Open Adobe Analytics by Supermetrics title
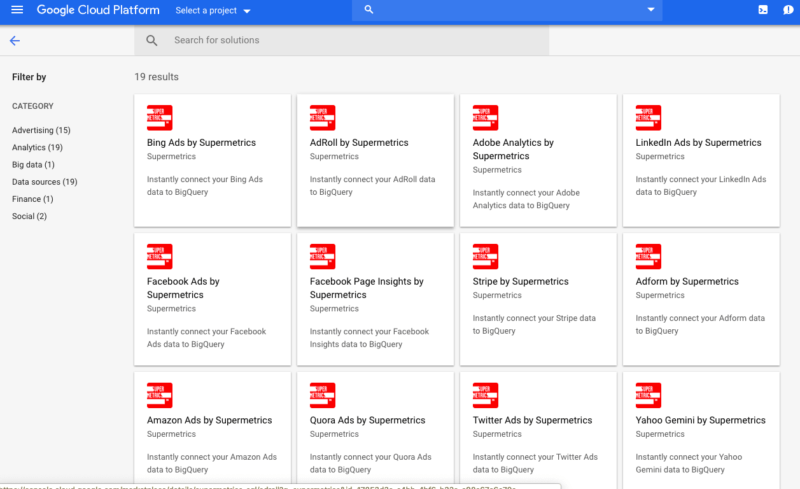This screenshot has width=800, height=489. (x=513, y=150)
